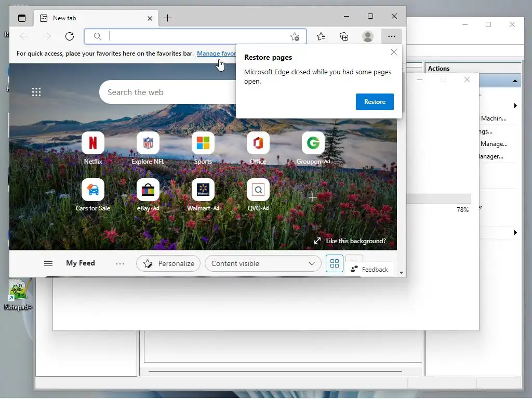The height and width of the screenshot is (399, 532).
Task: Expand the Content visible dropdown
Action: click(263, 263)
